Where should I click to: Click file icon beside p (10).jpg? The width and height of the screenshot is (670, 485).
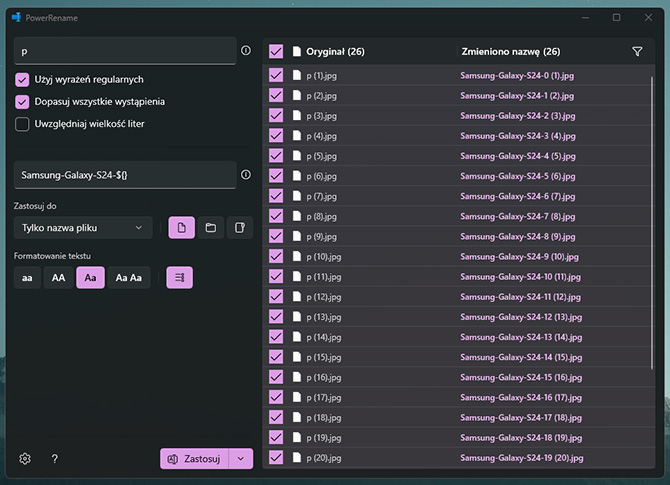[x=297, y=256]
